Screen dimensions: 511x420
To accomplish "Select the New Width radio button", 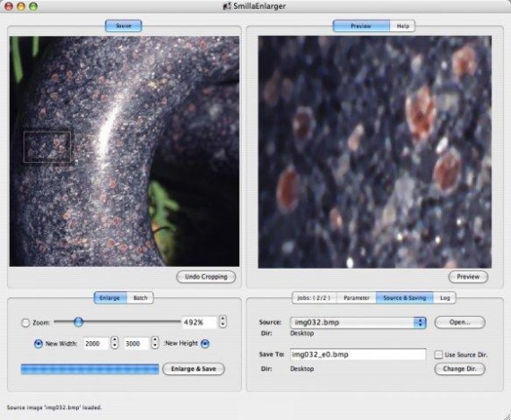I will coord(39,344).
